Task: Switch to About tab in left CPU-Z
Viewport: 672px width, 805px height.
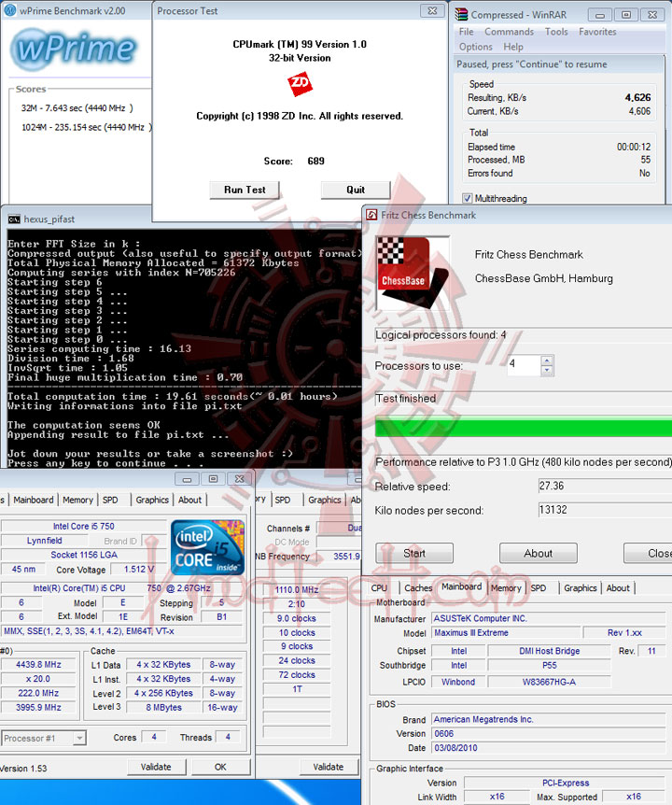Action: [x=189, y=500]
